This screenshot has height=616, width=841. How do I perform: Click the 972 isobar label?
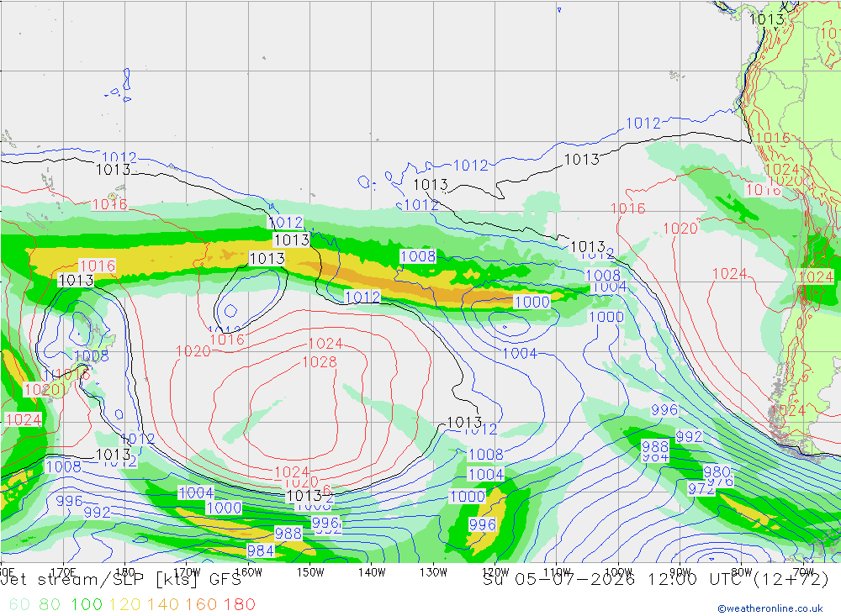click(x=701, y=489)
